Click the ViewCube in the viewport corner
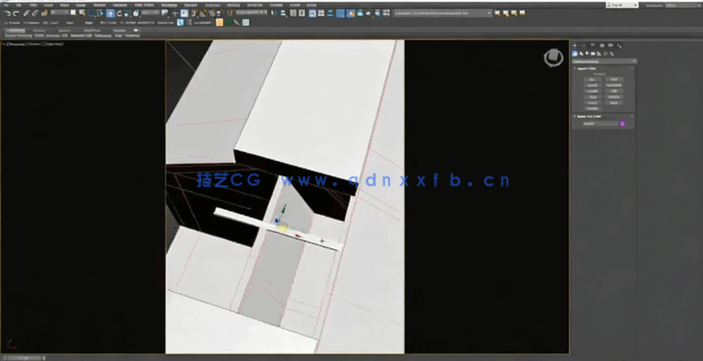This screenshot has height=361, width=703. 554,57
